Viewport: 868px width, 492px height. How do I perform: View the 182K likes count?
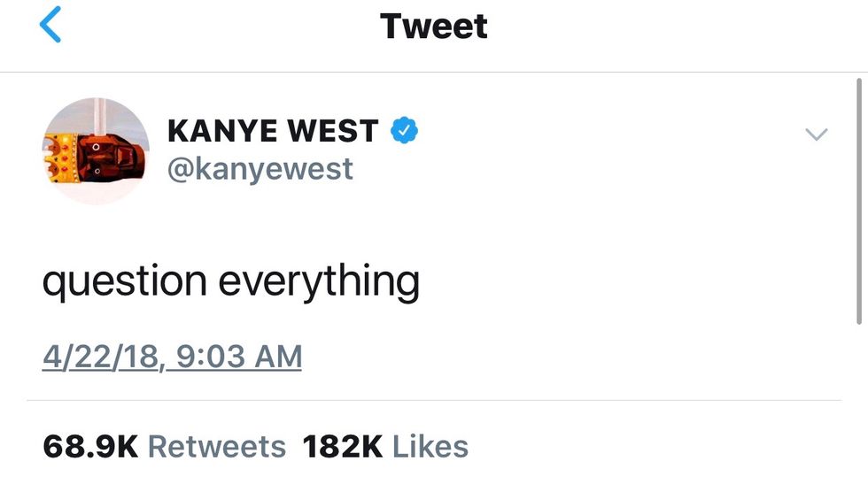pos(343,447)
